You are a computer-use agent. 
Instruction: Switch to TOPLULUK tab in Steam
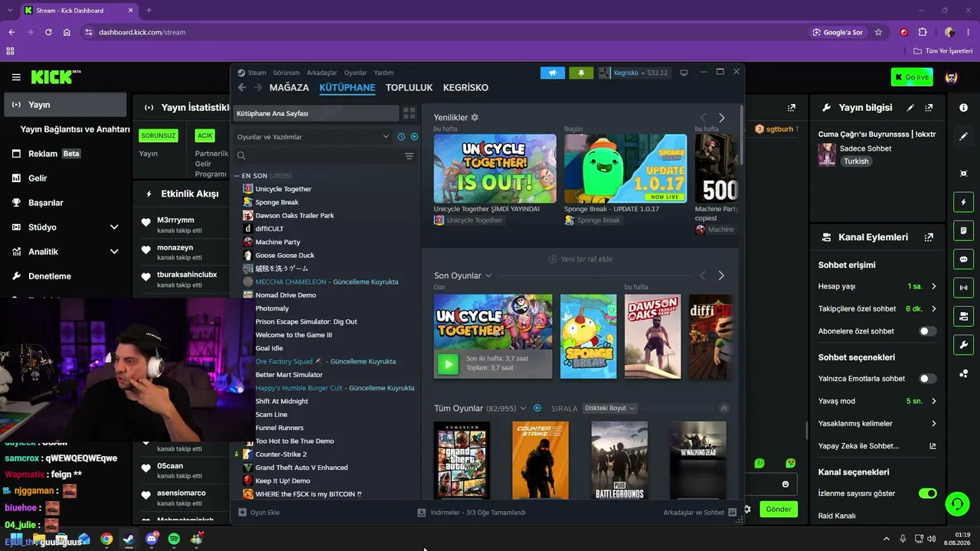coord(409,88)
